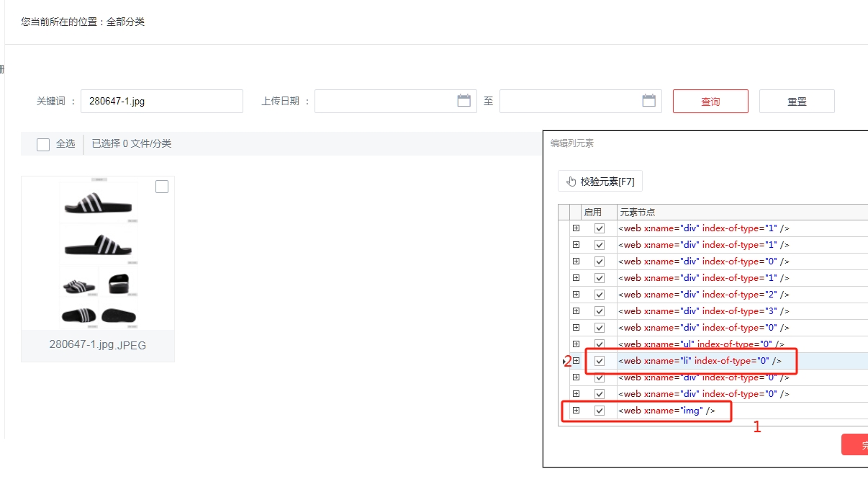868x492 pixels.
Task: Uncheck the img element node checkbox
Action: (600, 411)
